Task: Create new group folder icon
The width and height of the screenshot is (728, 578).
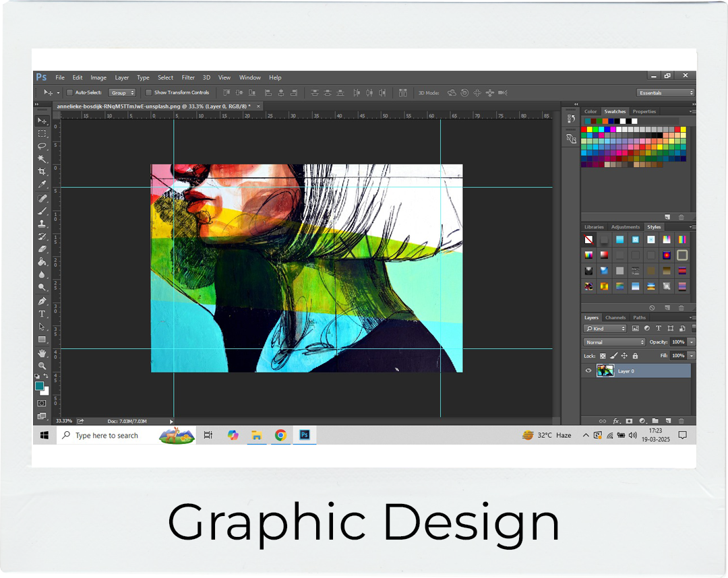Action: coord(655,421)
